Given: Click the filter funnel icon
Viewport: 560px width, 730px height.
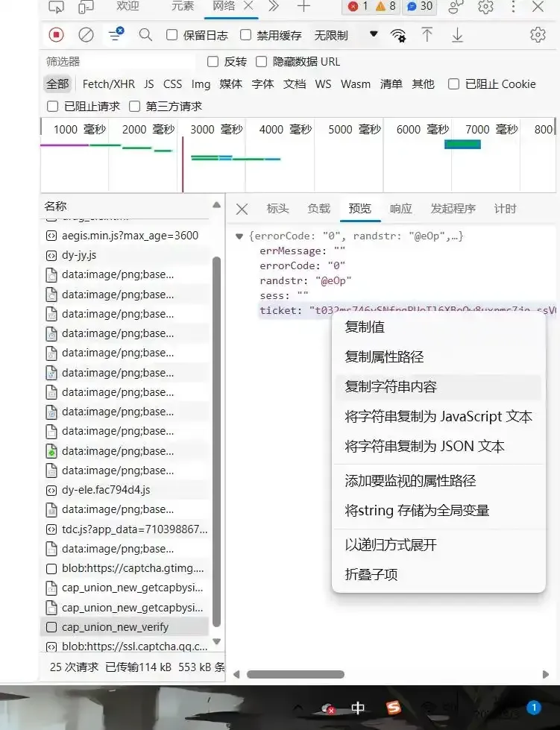Looking at the screenshot, I should tap(116, 35).
